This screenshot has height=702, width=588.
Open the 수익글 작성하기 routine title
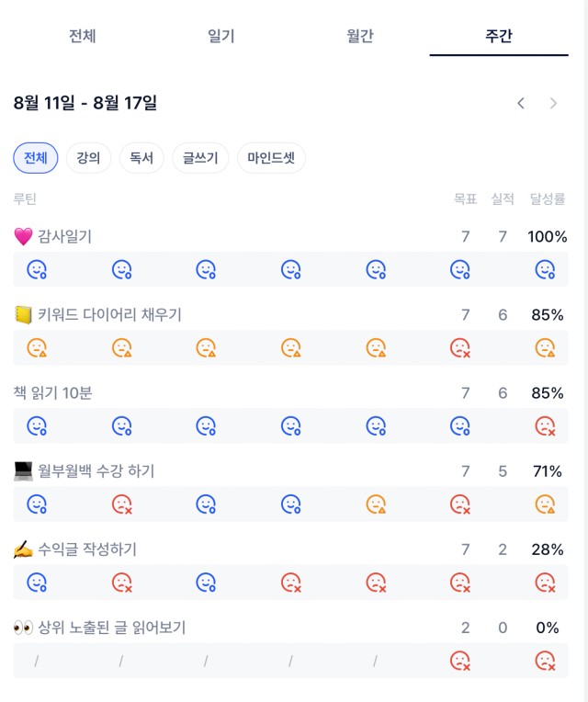click(86, 549)
